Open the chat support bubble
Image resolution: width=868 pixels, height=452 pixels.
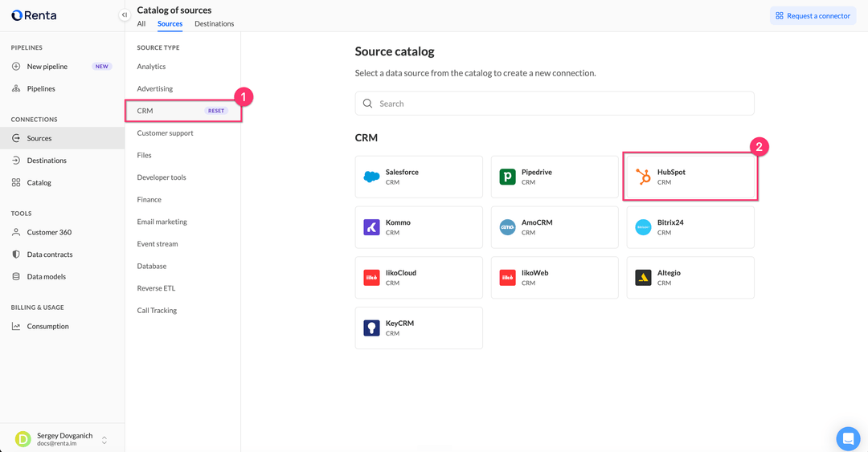coord(848,438)
